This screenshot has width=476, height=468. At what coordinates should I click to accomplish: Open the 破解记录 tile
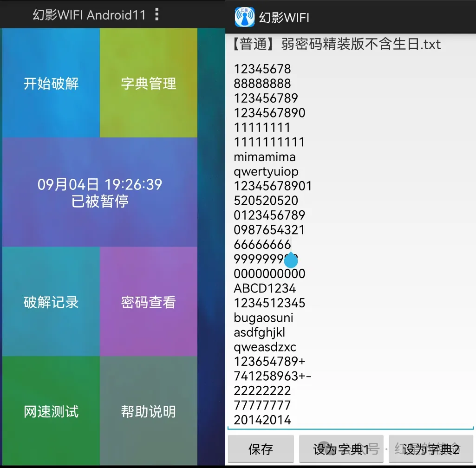[51, 301]
